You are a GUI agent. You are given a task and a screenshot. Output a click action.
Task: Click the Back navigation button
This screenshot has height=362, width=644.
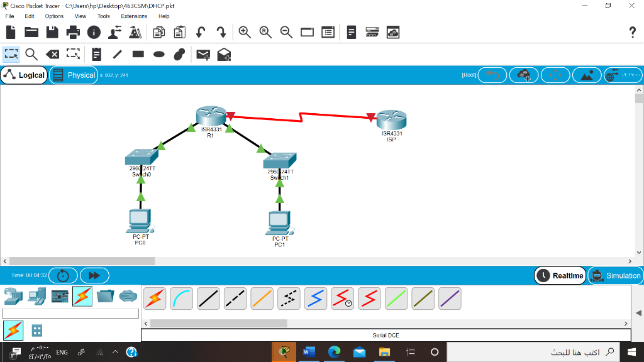[x=492, y=75]
